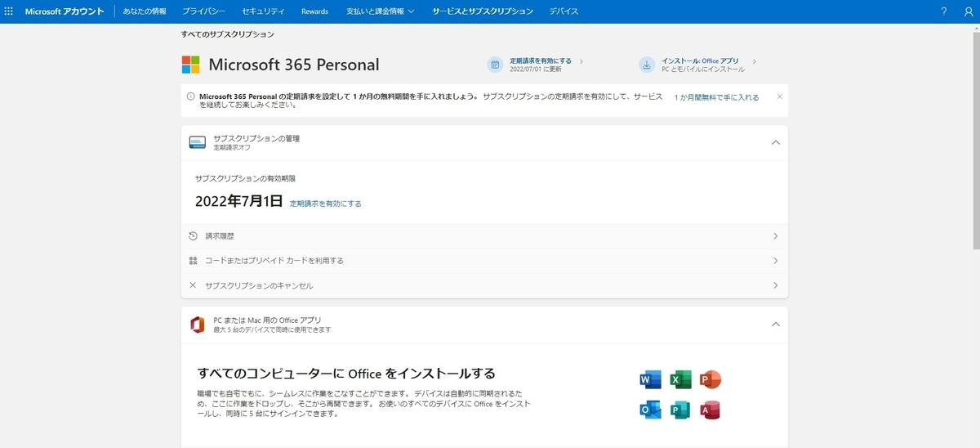Screen dimensions: 980x448
Task: Click the vertical page scrollbar
Action: pyautogui.click(x=975, y=139)
